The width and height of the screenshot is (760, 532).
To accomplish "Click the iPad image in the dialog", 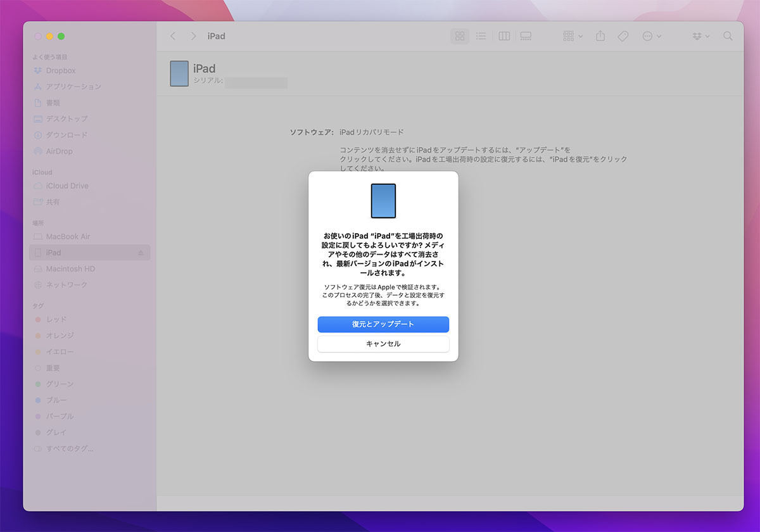I will pos(383,201).
